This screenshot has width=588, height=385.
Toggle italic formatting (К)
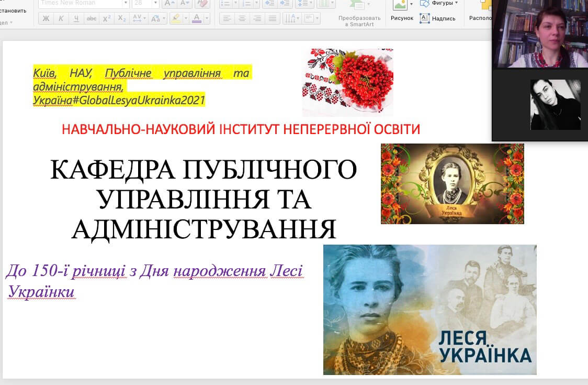pos(61,18)
